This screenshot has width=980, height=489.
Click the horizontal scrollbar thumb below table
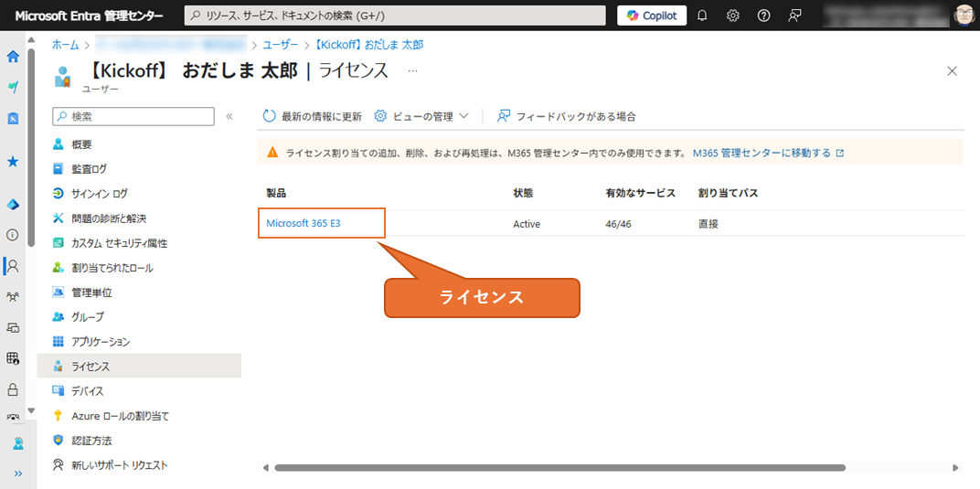[x=559, y=467]
